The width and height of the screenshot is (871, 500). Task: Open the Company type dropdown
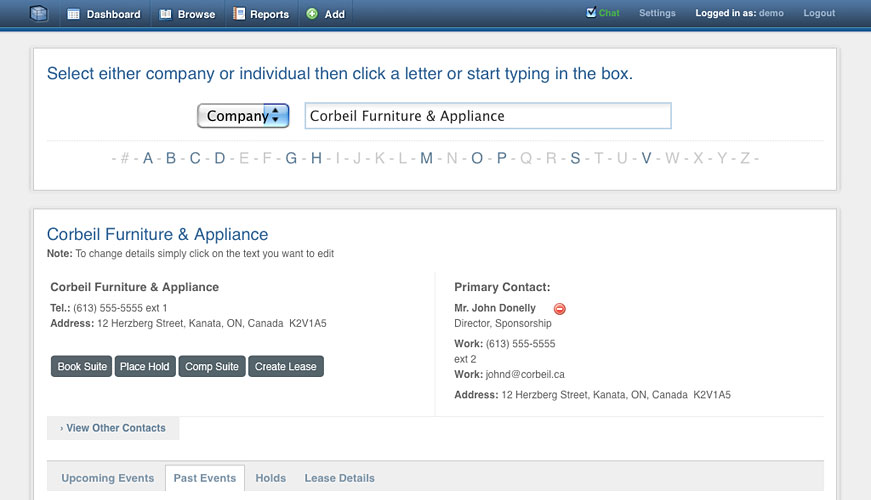point(243,116)
